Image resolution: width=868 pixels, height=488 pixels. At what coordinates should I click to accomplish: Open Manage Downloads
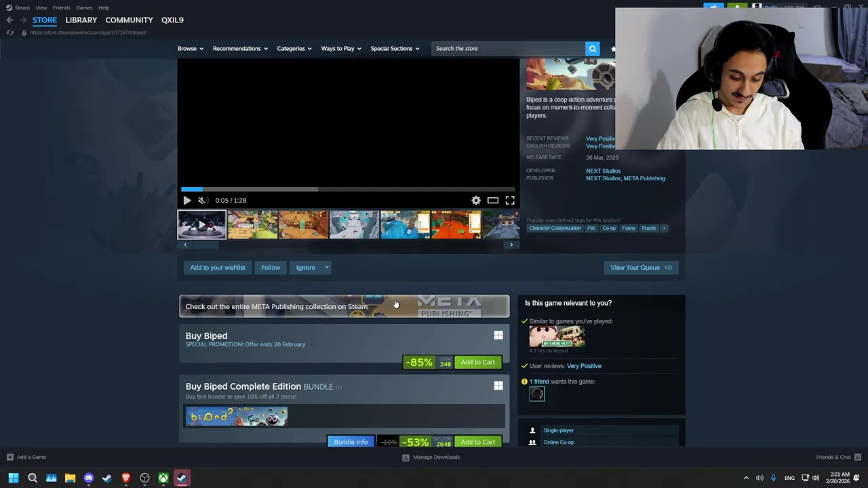tap(431, 457)
